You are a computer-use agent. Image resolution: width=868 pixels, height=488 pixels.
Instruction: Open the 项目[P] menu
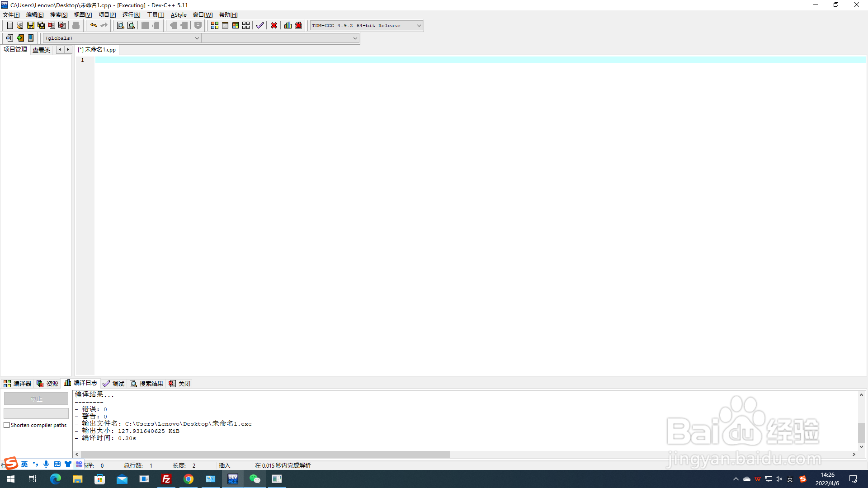(107, 15)
